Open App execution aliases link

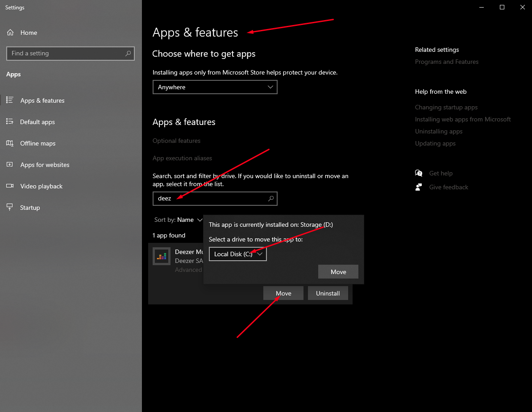pos(182,158)
